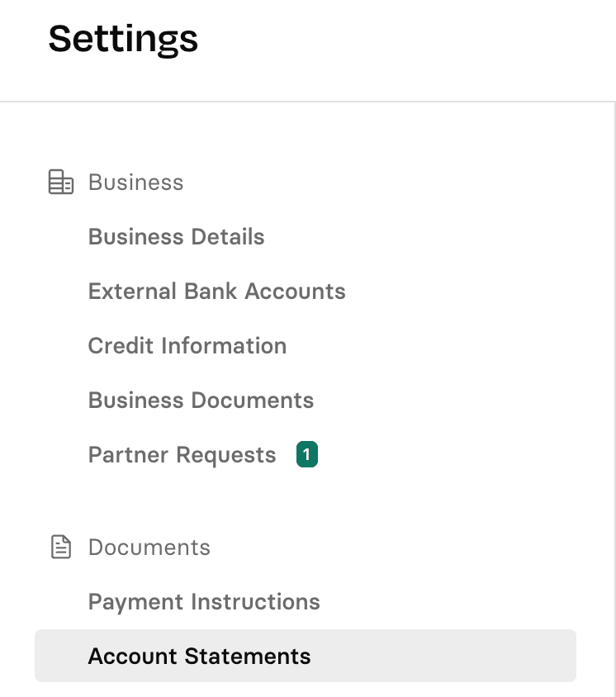The width and height of the screenshot is (616, 697).
Task: Click the Business section header label
Action: [x=135, y=183]
